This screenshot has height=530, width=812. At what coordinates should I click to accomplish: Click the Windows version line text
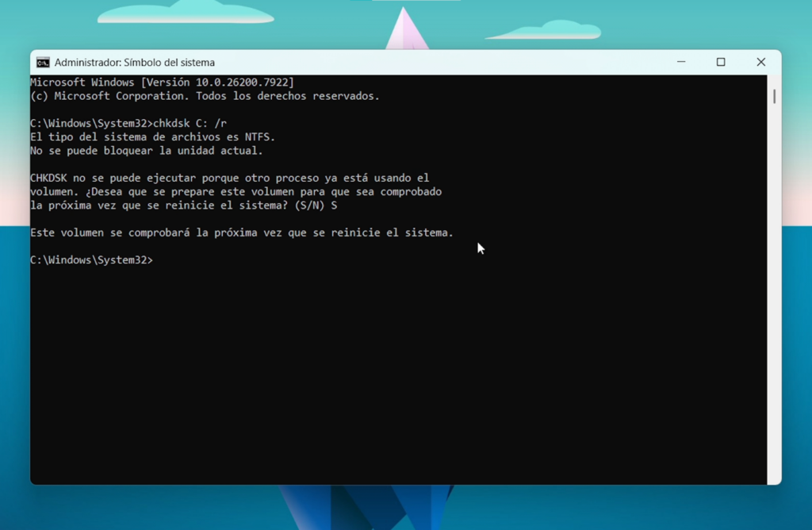[162, 81]
